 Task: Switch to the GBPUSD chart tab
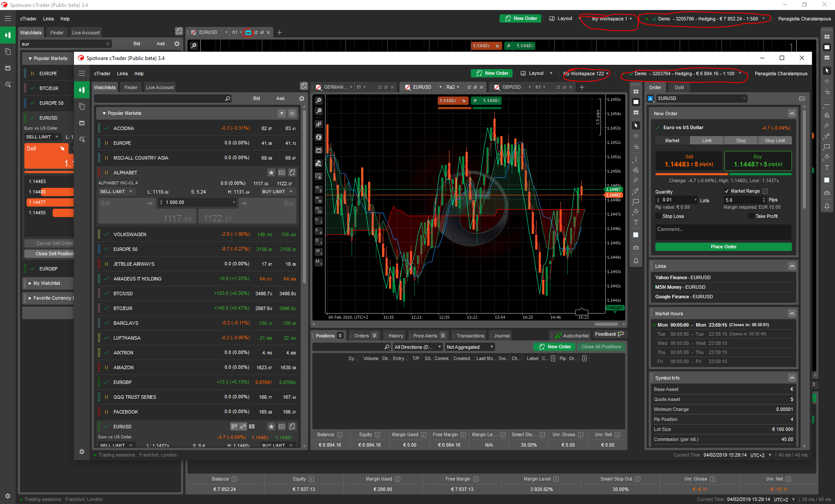tap(512, 87)
